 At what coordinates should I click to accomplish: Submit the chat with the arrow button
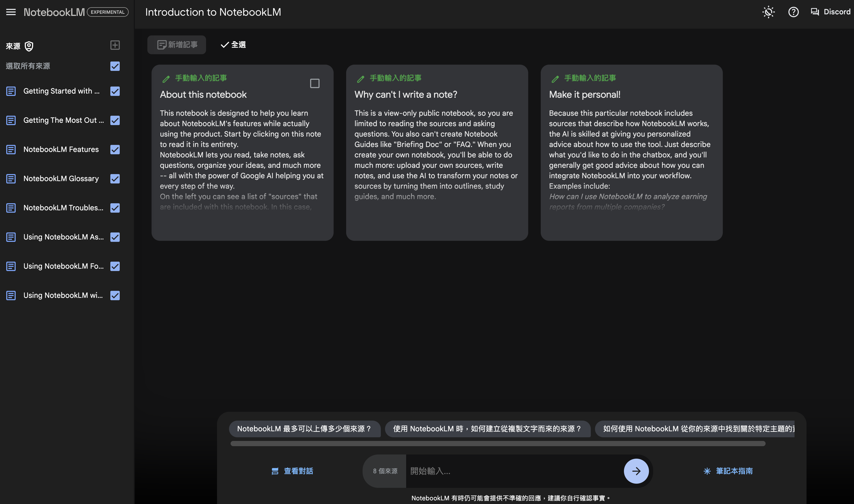[x=636, y=471]
